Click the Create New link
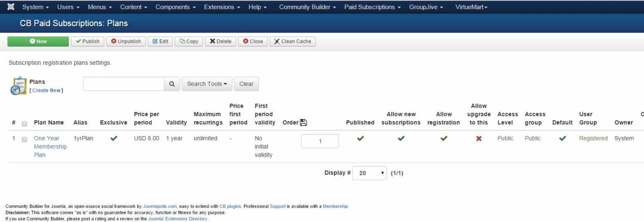 [x=46, y=90]
